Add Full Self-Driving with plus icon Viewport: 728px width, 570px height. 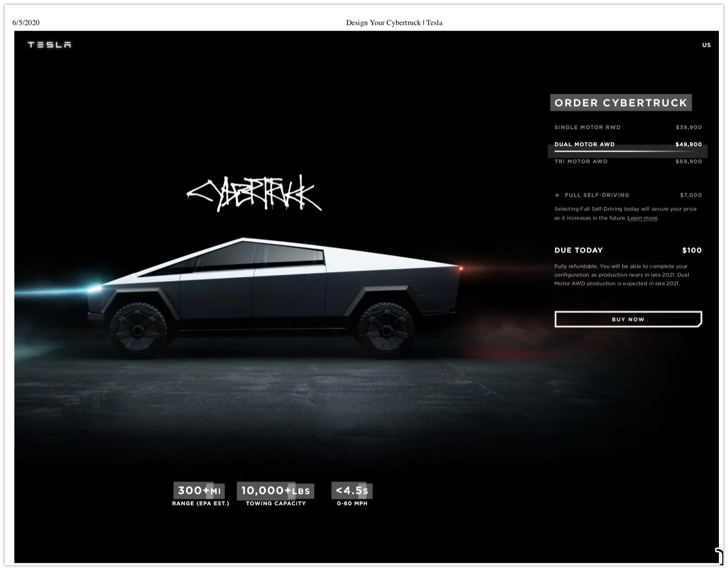click(557, 195)
